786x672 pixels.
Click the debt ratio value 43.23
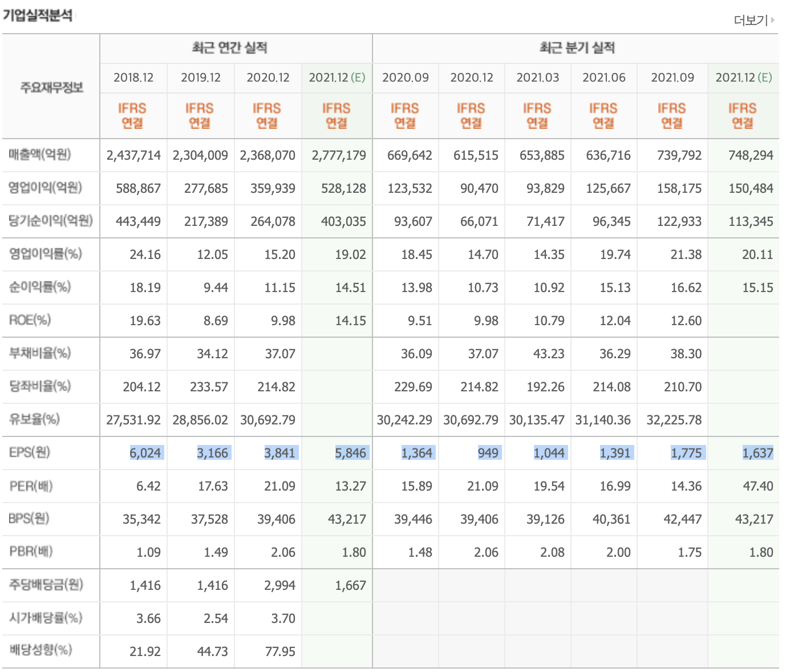pyautogui.click(x=549, y=354)
